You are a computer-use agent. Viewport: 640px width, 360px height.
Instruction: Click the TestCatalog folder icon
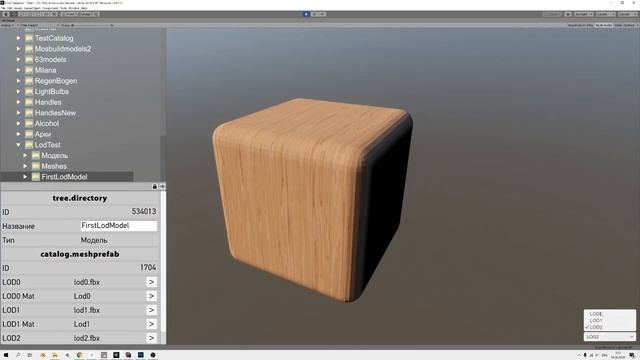[29, 38]
